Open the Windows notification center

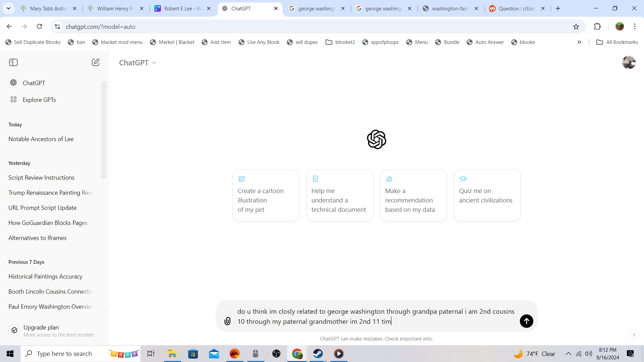point(630,354)
